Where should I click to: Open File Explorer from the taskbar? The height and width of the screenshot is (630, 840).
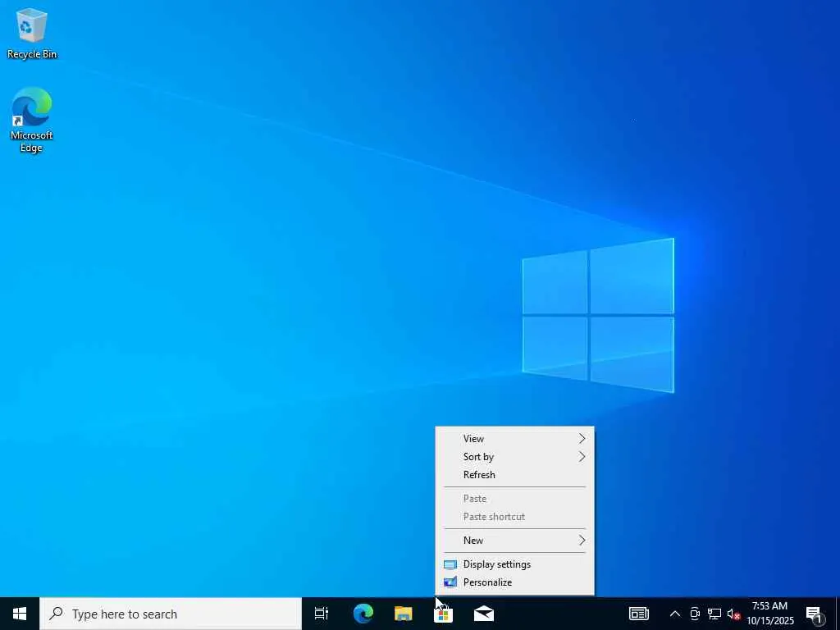pyautogui.click(x=404, y=614)
